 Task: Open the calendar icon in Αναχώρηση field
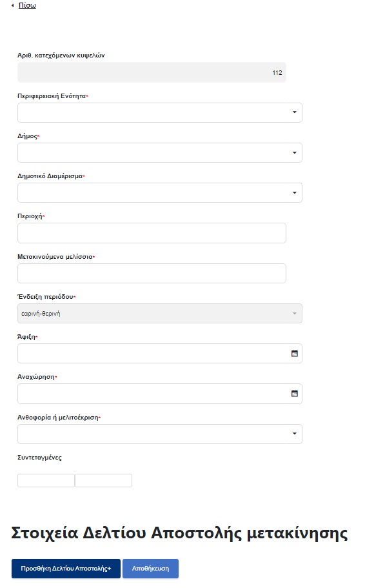(294, 394)
